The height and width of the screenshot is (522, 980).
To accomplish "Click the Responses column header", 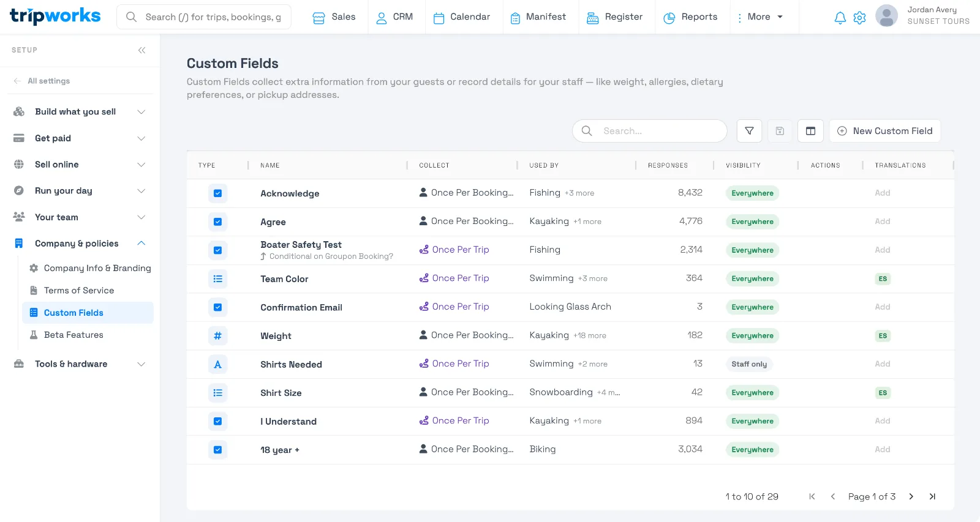I will [668, 166].
